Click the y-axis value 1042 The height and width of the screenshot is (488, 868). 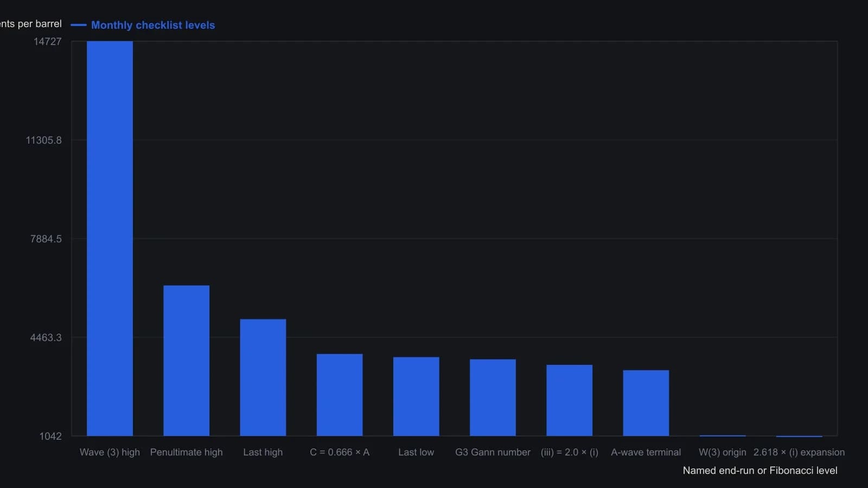click(50, 436)
